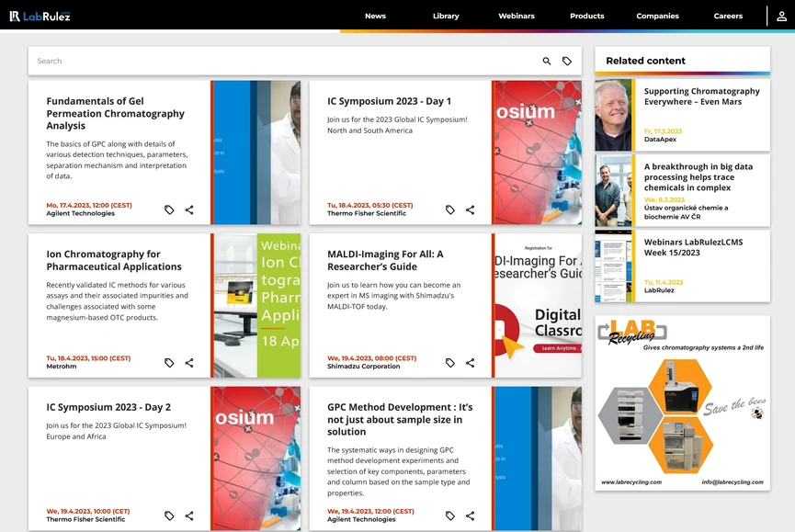This screenshot has width=795, height=532.
Task: Click 'Thermo Fisher Scientific' on Day 1 card
Action: click(367, 213)
